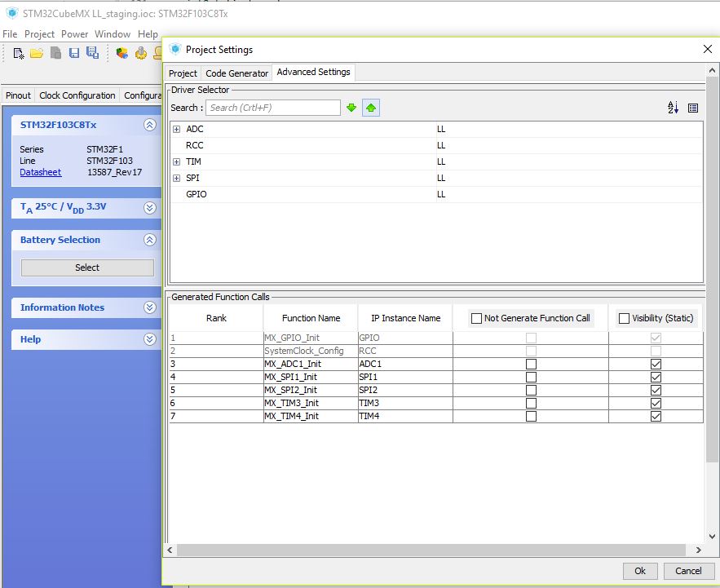Click the colorful cubes toolbar icon
The image size is (720, 588).
(x=121, y=53)
